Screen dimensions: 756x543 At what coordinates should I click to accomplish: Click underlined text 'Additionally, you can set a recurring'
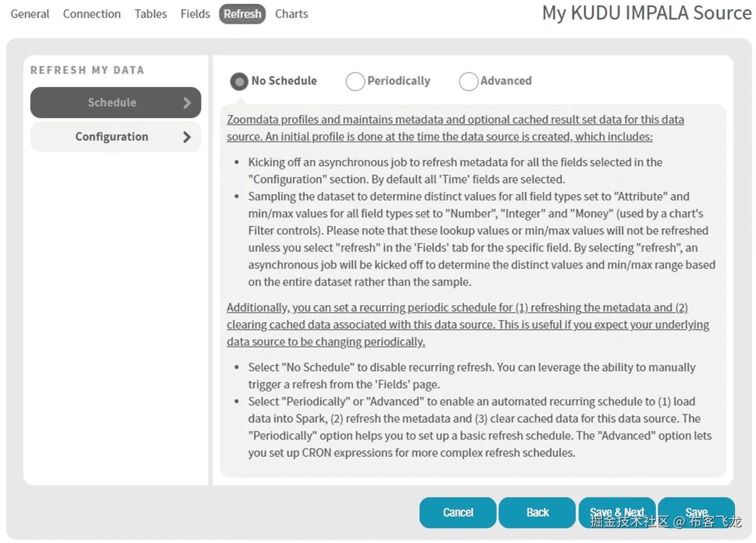457,308
